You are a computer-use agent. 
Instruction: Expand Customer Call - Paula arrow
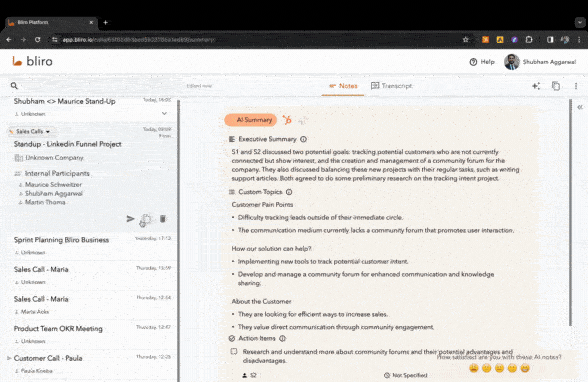click(x=9, y=358)
